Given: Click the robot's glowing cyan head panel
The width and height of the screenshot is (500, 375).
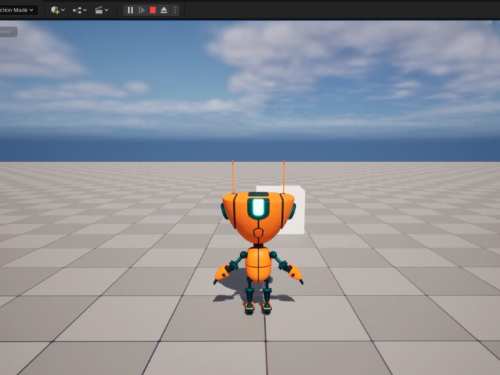Looking at the screenshot, I should tap(258, 207).
